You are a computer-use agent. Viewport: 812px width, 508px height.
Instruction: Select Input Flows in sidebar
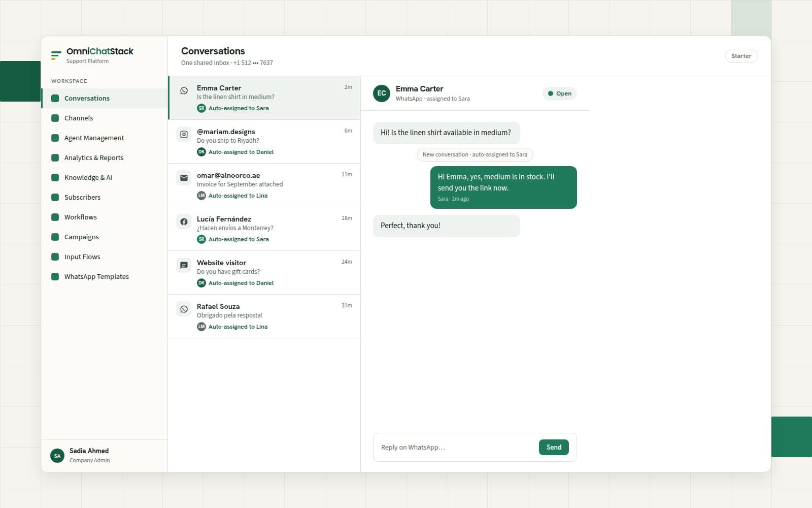(105, 257)
